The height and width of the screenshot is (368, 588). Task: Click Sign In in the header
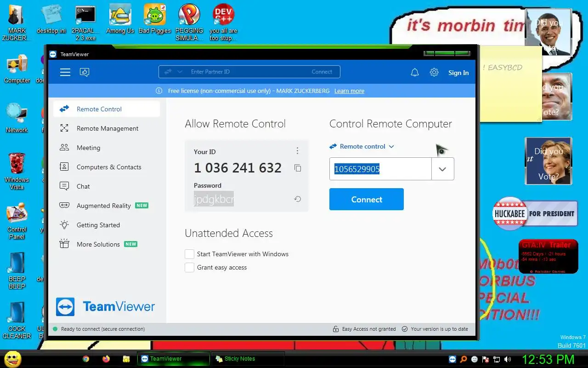pyautogui.click(x=458, y=73)
